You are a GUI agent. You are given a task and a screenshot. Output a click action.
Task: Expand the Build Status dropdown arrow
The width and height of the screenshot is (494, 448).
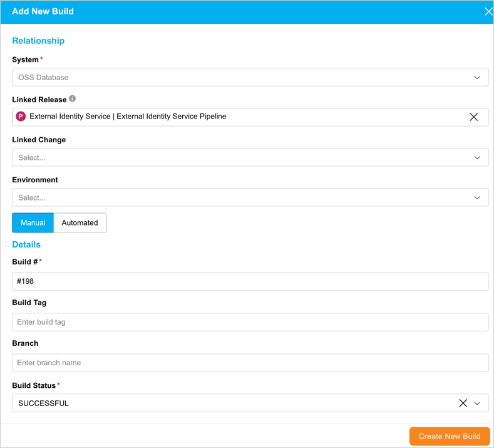pyautogui.click(x=477, y=404)
